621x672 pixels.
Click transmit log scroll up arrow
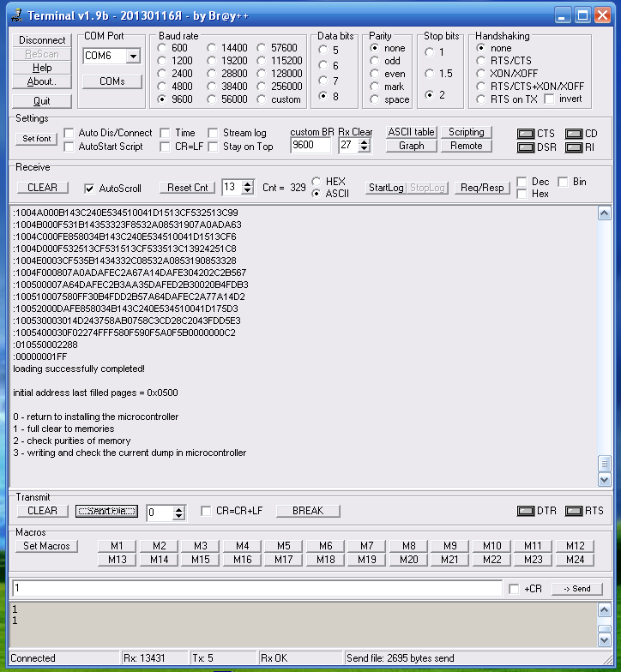604,610
